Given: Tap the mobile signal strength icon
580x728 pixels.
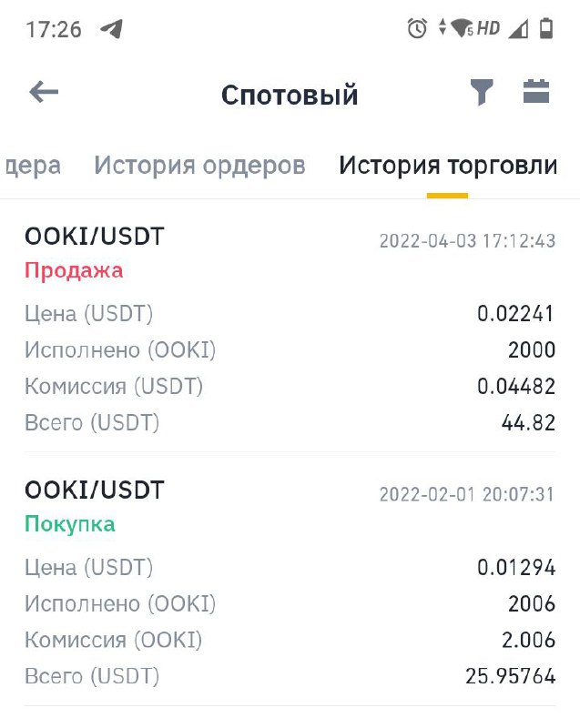Looking at the screenshot, I should coord(518,29).
